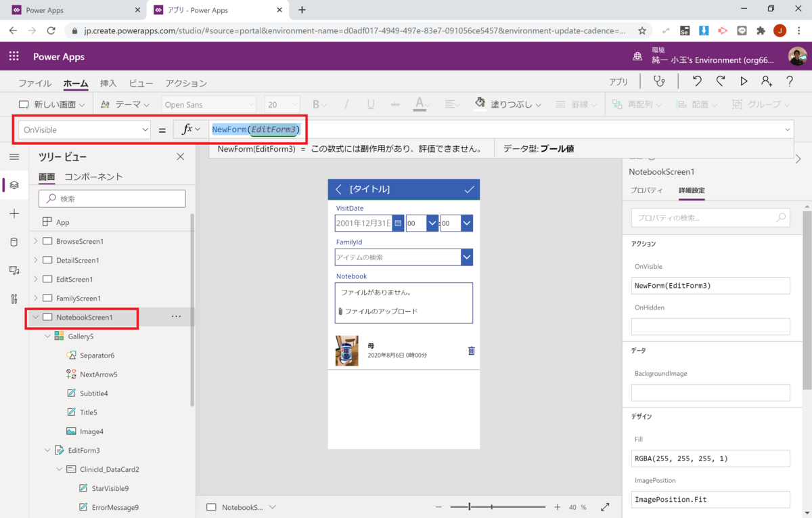The image size is (812, 518).
Task: Open the Help question mark icon
Action: coord(790,81)
